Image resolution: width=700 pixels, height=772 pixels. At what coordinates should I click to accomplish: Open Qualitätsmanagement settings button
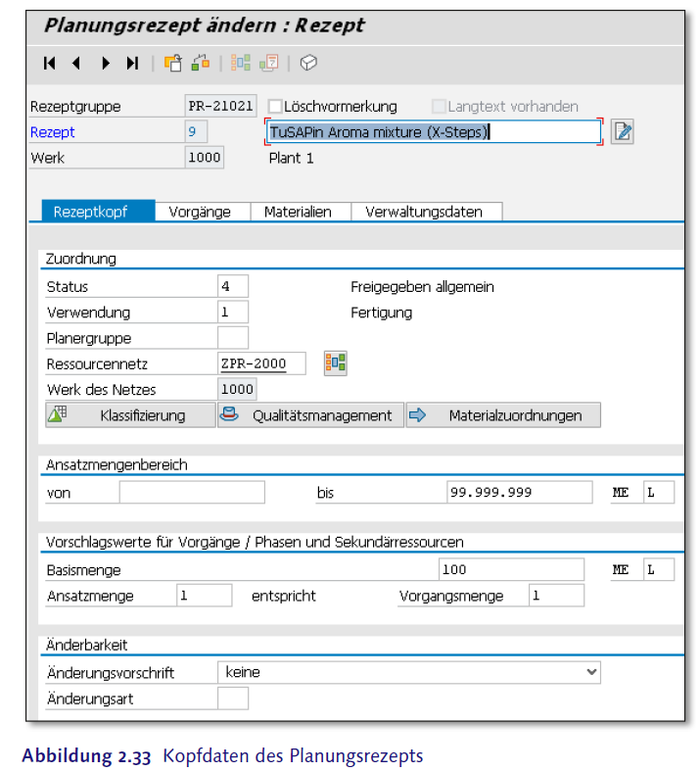[x=310, y=415]
